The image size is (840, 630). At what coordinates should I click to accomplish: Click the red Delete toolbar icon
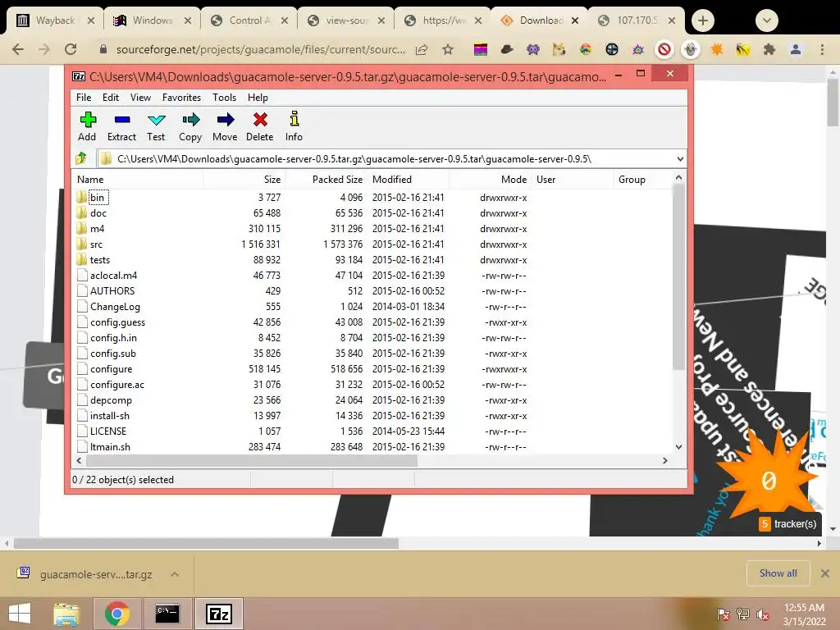click(x=260, y=126)
